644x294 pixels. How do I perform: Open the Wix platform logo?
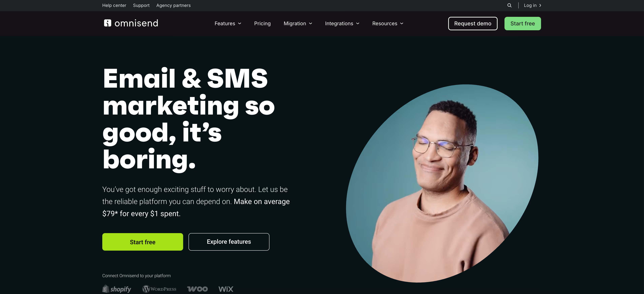[x=226, y=289]
